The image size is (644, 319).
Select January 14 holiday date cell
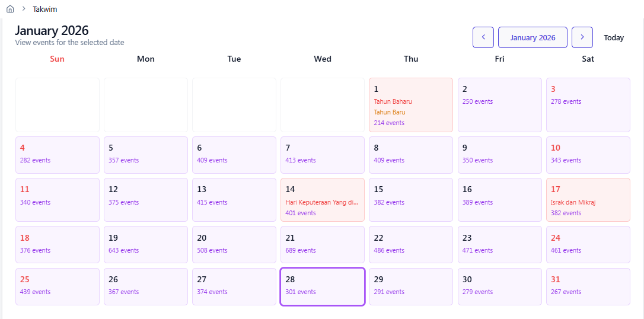pyautogui.click(x=322, y=200)
